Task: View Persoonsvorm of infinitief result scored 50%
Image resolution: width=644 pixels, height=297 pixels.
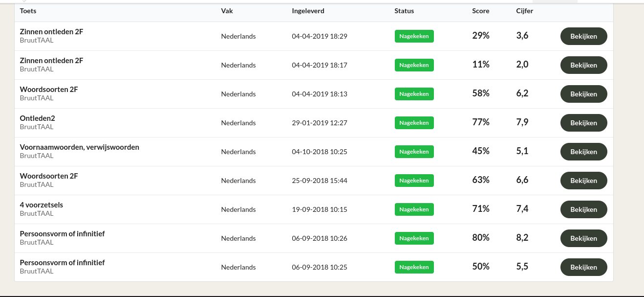Action: point(583,267)
